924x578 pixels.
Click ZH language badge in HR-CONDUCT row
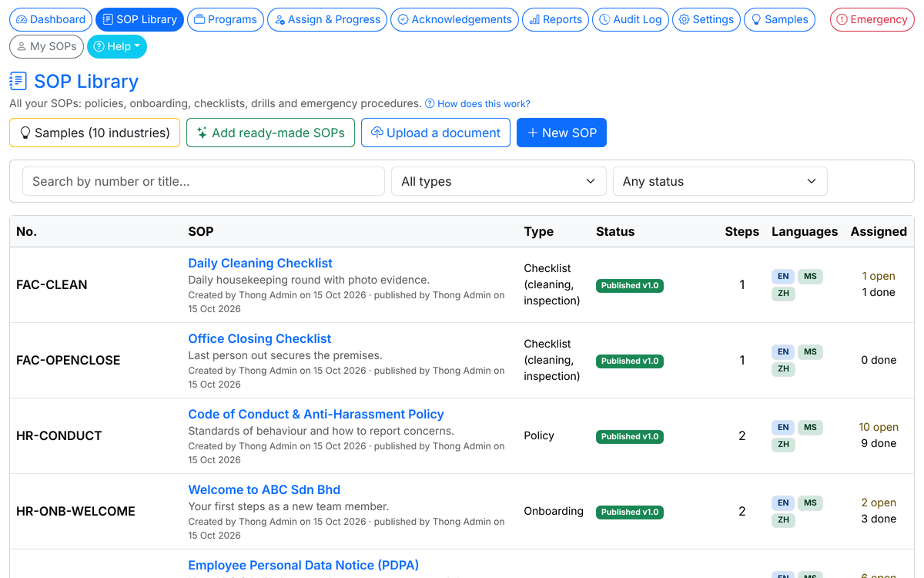click(x=783, y=445)
